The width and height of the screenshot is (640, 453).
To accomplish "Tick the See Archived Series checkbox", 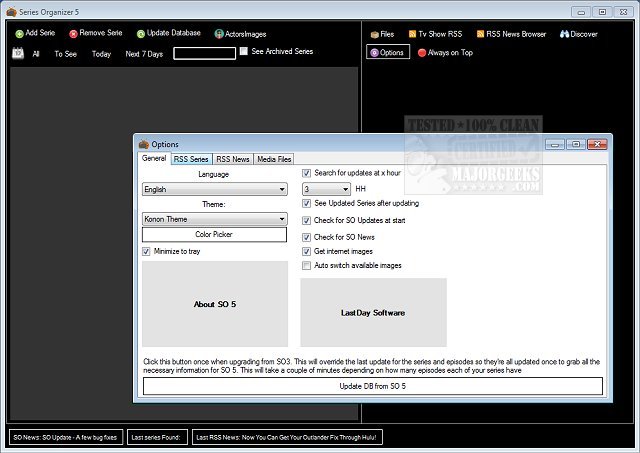I will click(x=244, y=51).
